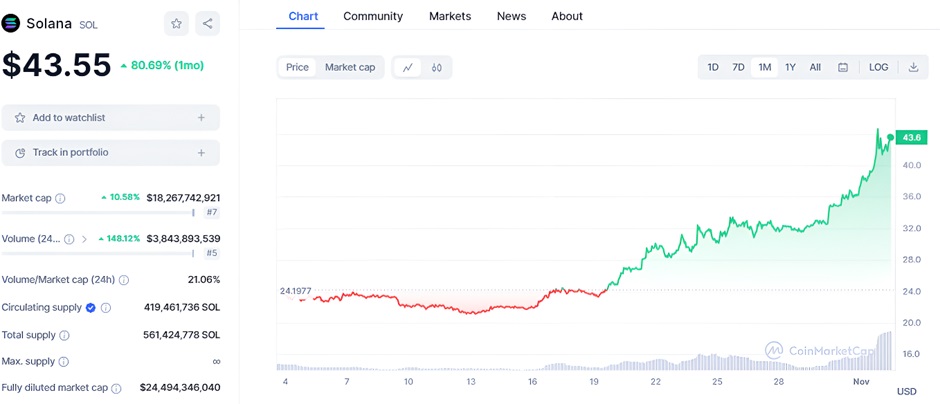Click info icon beside Max. supply
Screen dimensions: 940x404
tap(65, 361)
